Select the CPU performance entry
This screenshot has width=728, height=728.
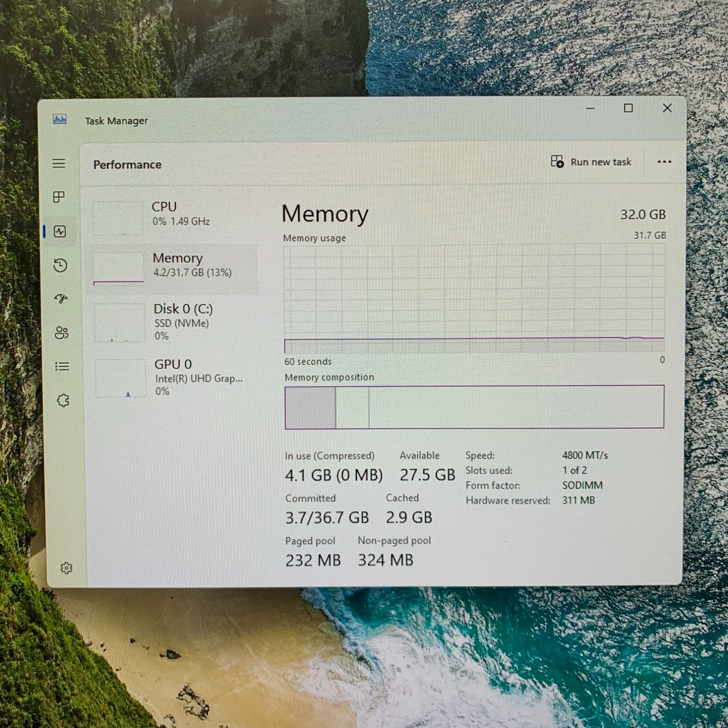175,215
